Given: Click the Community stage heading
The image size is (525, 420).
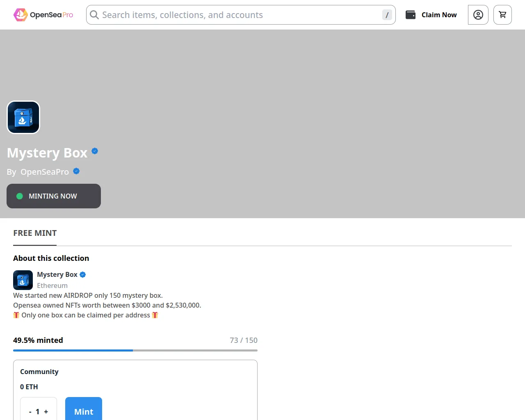Looking at the screenshot, I should coord(39,372).
